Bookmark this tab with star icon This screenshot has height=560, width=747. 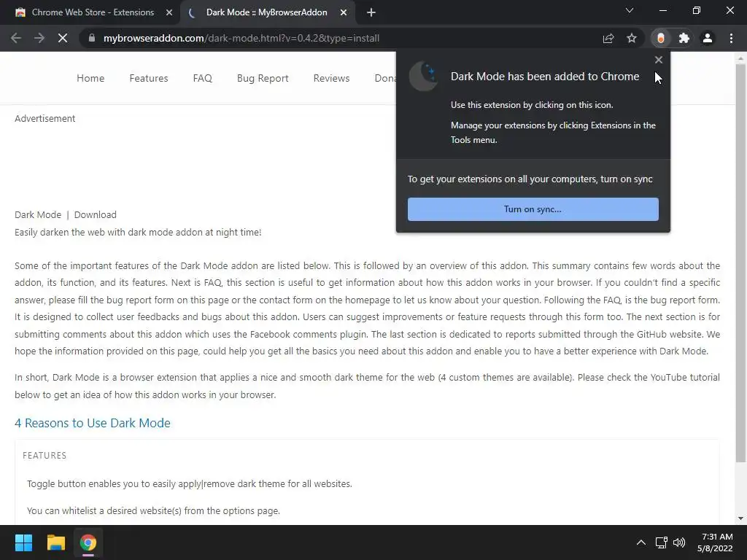tap(632, 38)
